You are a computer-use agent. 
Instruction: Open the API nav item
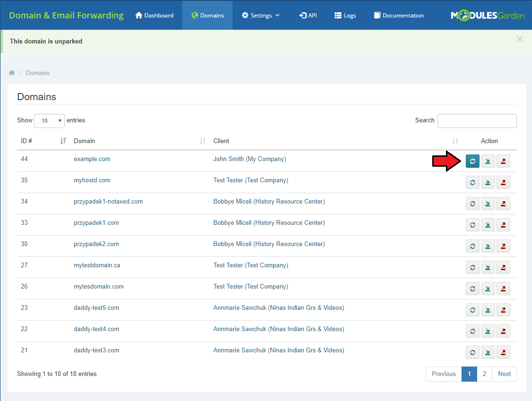click(308, 15)
